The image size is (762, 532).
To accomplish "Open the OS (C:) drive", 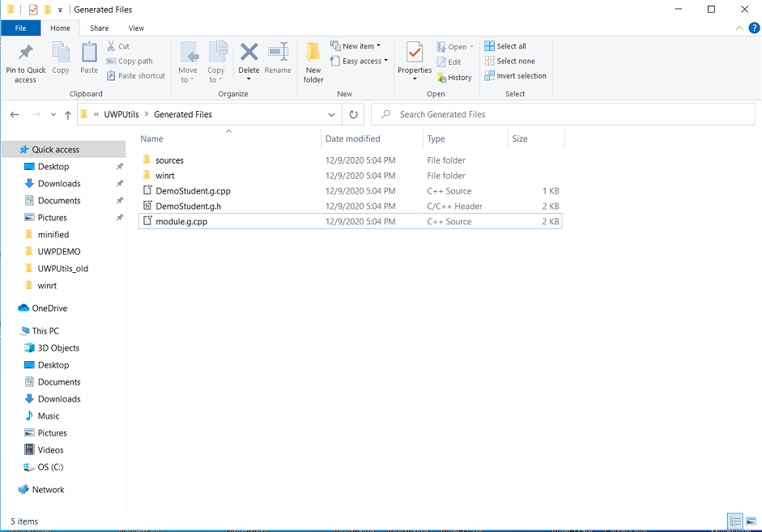I will click(50, 467).
